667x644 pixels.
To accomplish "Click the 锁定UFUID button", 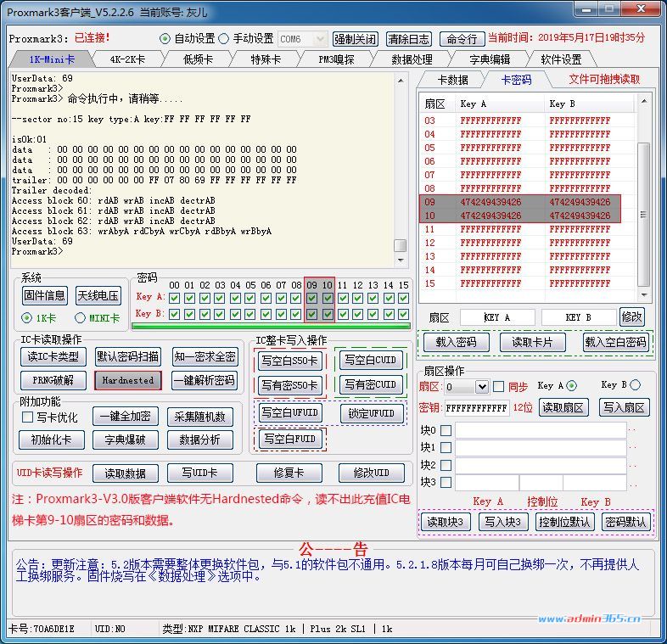I will coord(371,413).
